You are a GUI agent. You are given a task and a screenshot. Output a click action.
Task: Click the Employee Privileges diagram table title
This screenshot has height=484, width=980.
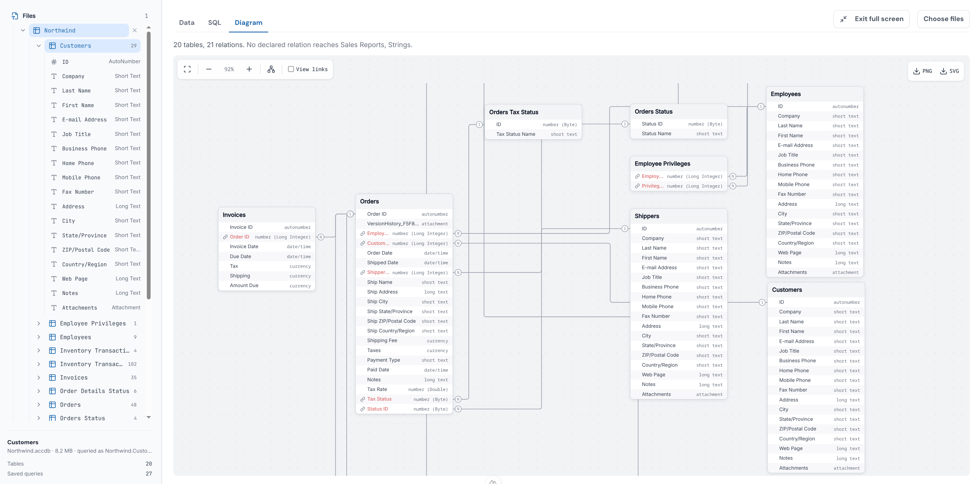pos(662,164)
